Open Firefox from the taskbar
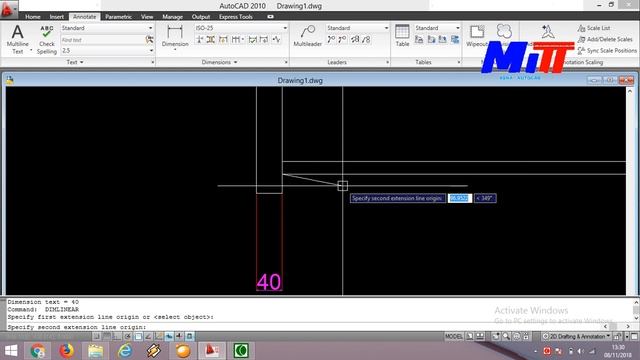Image resolution: width=640 pixels, height=360 pixels. [x=67, y=351]
